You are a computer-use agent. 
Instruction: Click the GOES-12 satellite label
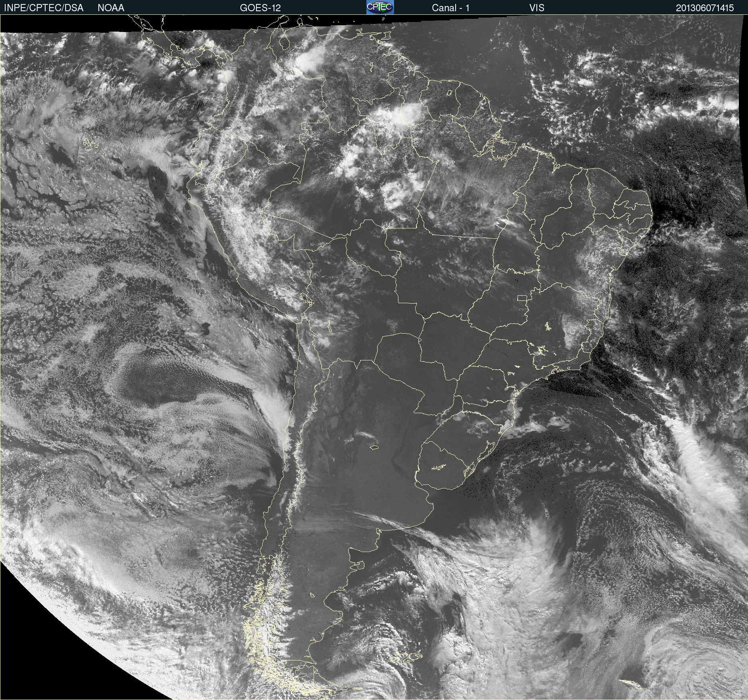click(260, 8)
